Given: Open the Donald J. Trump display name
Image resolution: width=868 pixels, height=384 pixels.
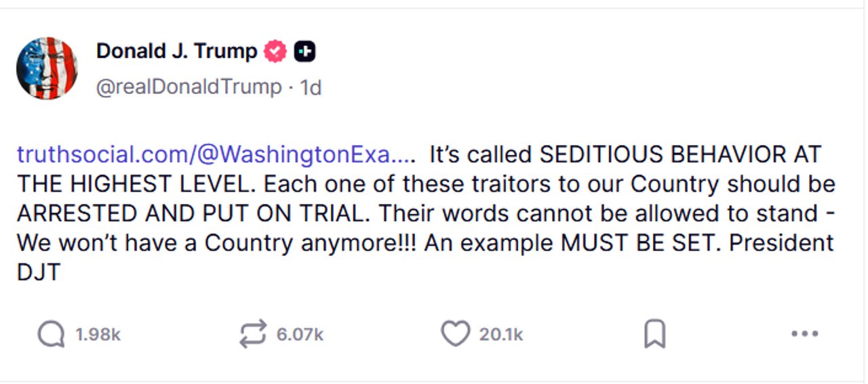Looking at the screenshot, I should tap(176, 51).
